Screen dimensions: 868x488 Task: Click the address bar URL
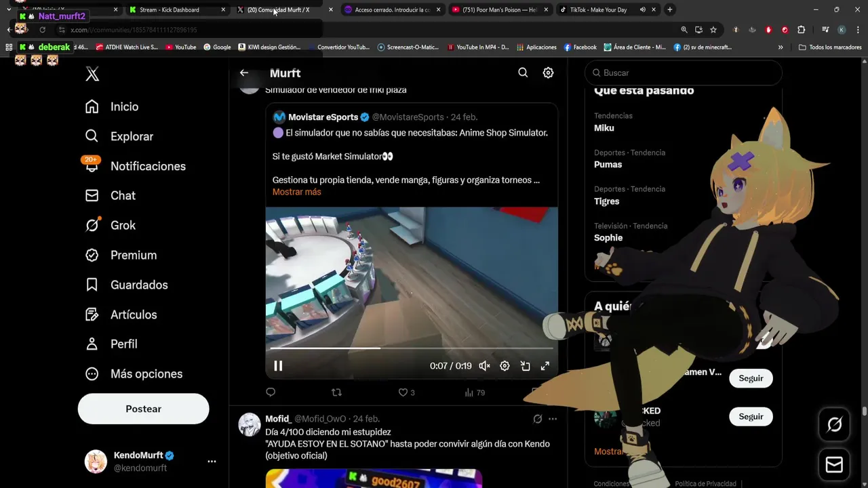[134, 30]
